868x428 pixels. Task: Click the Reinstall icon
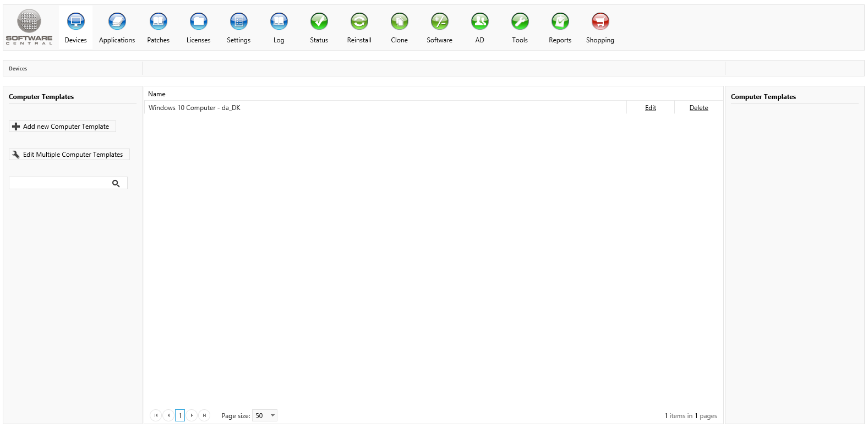[359, 22]
